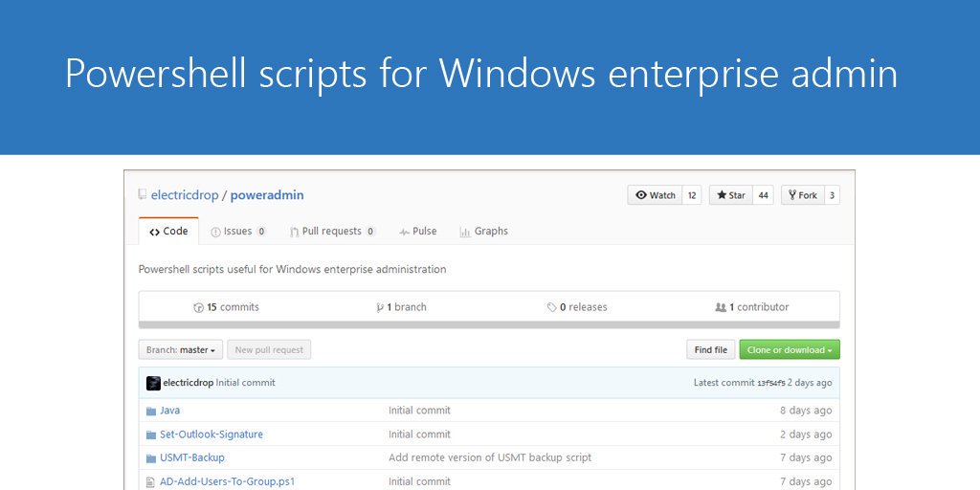Click the branch icon beside 1 branch

click(x=379, y=307)
